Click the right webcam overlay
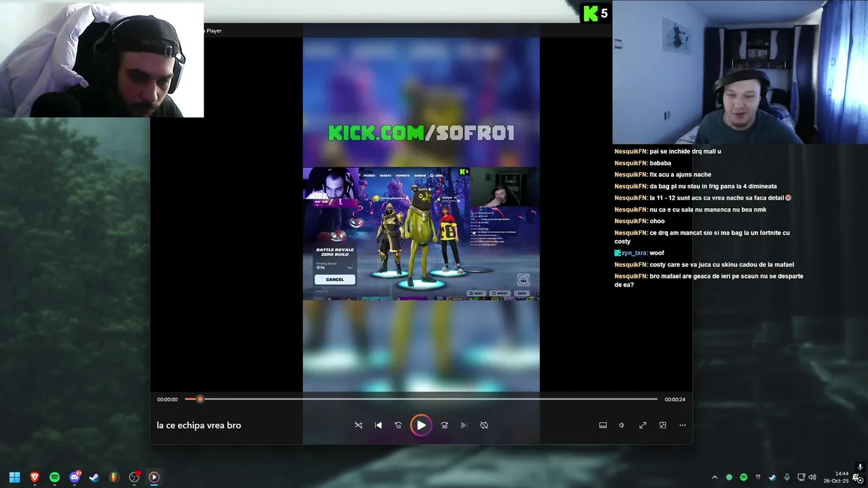 [x=740, y=72]
